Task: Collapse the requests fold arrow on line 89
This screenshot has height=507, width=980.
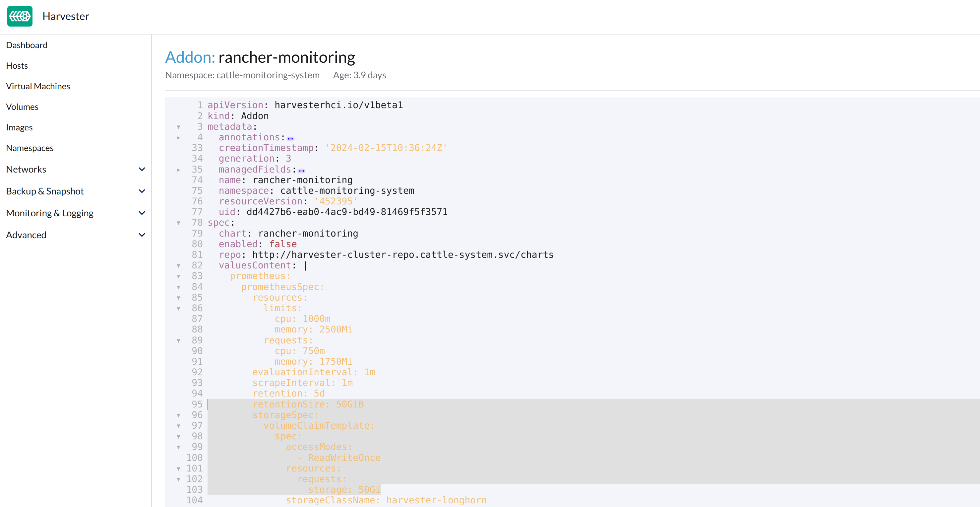Action: (178, 341)
